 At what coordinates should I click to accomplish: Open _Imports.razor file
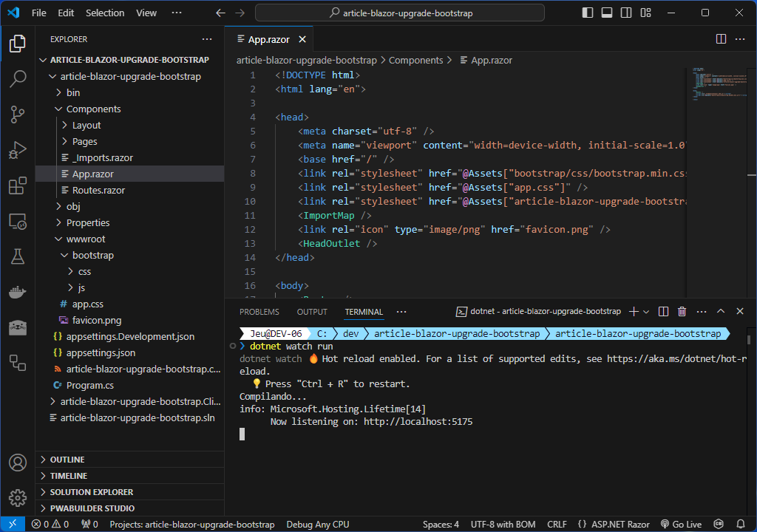coord(129,158)
